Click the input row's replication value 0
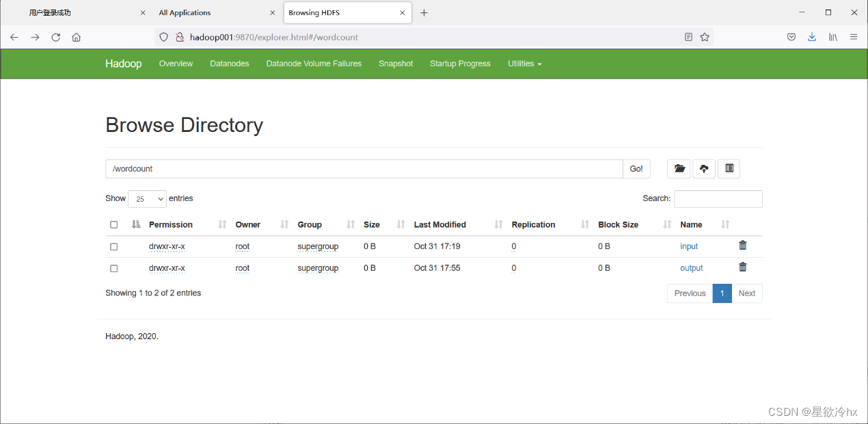Viewport: 868px width, 424px height. coord(514,246)
